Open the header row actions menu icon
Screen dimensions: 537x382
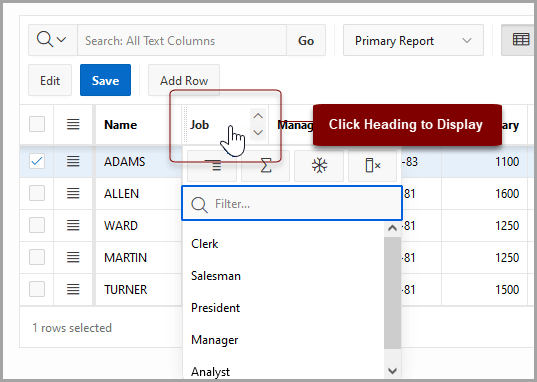tap(73, 124)
